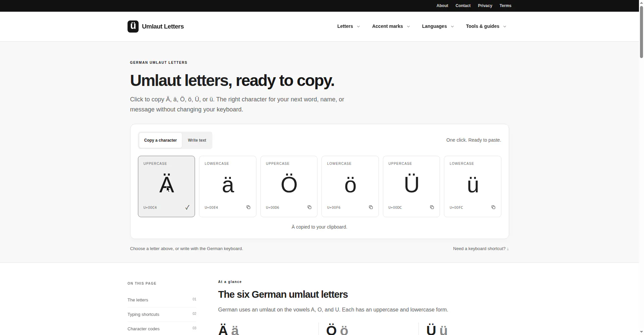
Task: Go to the Privacy page
Action: (485, 6)
